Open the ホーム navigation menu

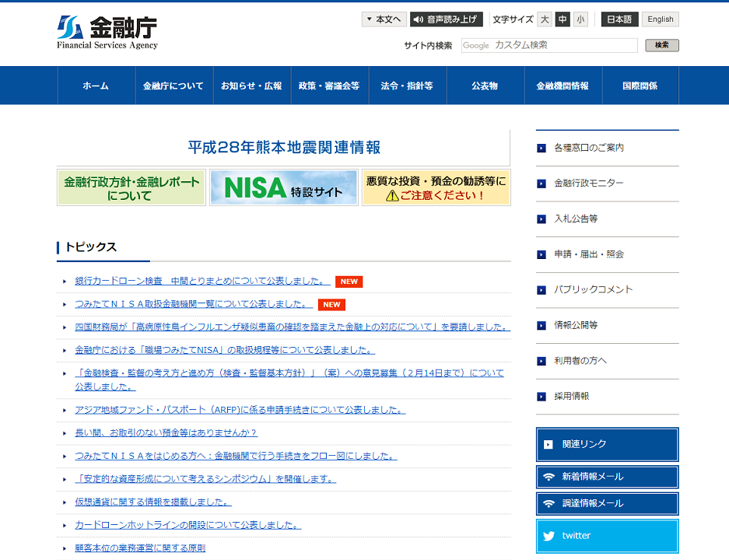(96, 86)
